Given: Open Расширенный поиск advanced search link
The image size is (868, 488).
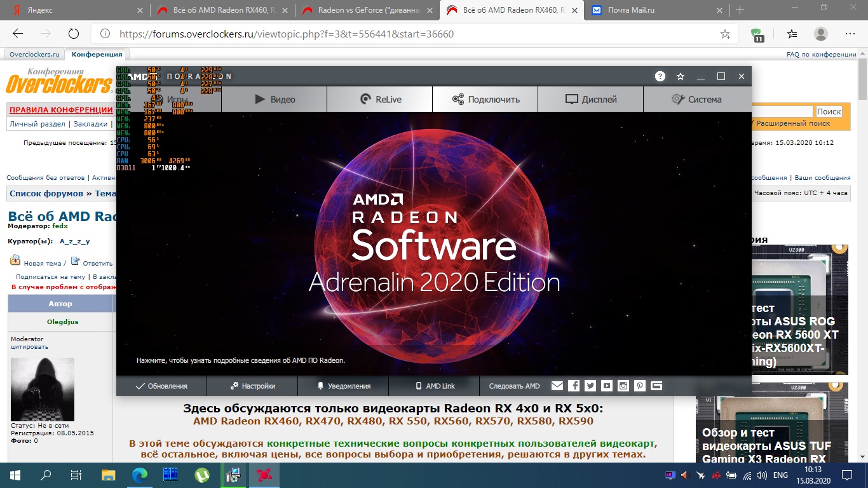Looking at the screenshot, I should click(793, 123).
